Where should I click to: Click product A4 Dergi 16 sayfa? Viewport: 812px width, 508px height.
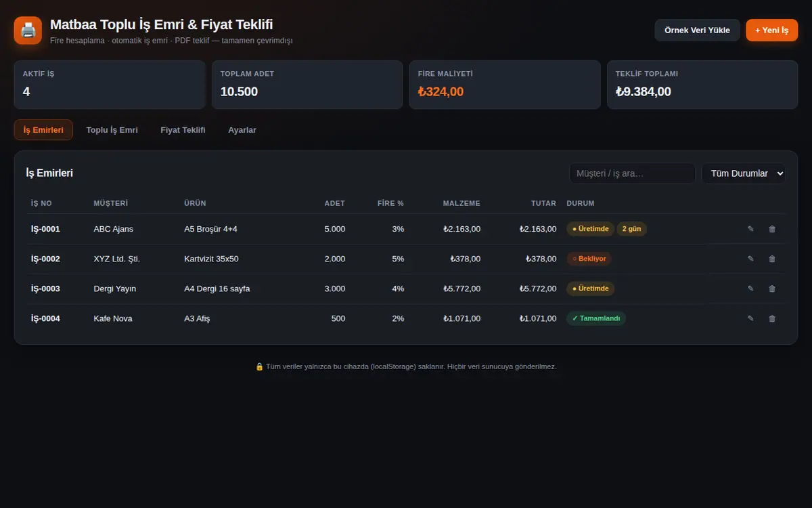tap(217, 289)
